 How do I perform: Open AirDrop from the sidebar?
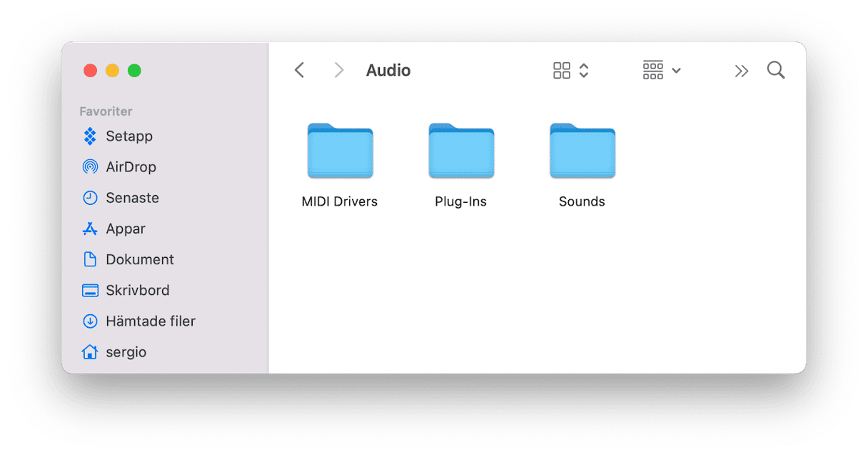coord(130,166)
